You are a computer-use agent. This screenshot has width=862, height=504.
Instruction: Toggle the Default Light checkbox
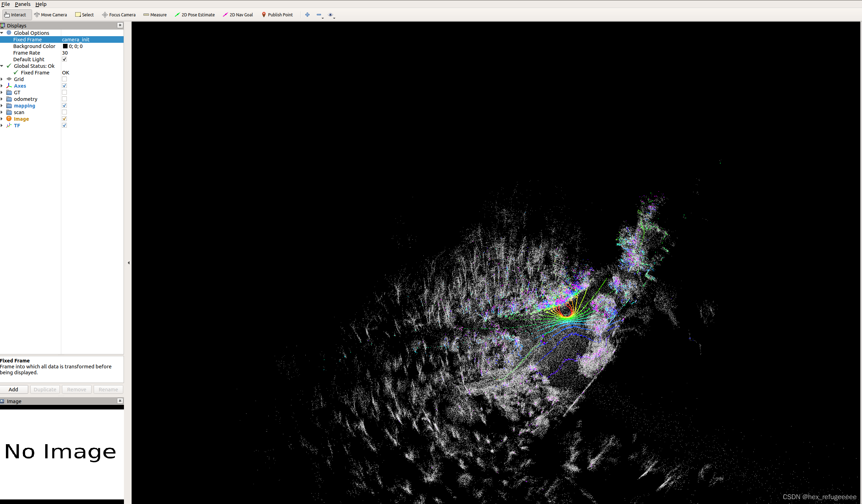[64, 59]
